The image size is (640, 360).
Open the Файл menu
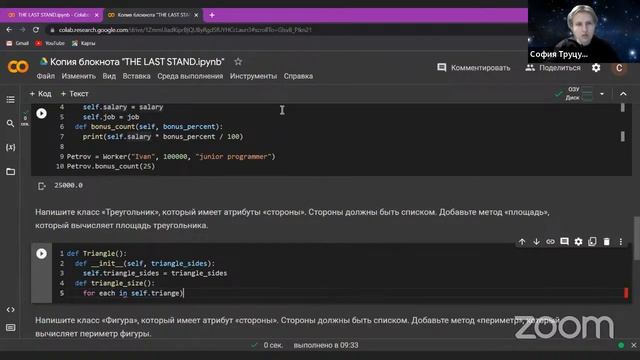point(46,76)
